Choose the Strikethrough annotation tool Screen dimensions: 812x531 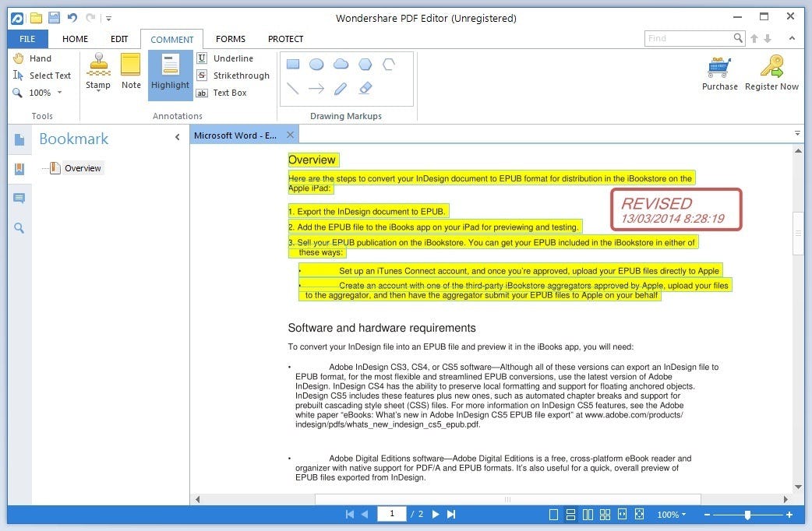pyautogui.click(x=234, y=76)
